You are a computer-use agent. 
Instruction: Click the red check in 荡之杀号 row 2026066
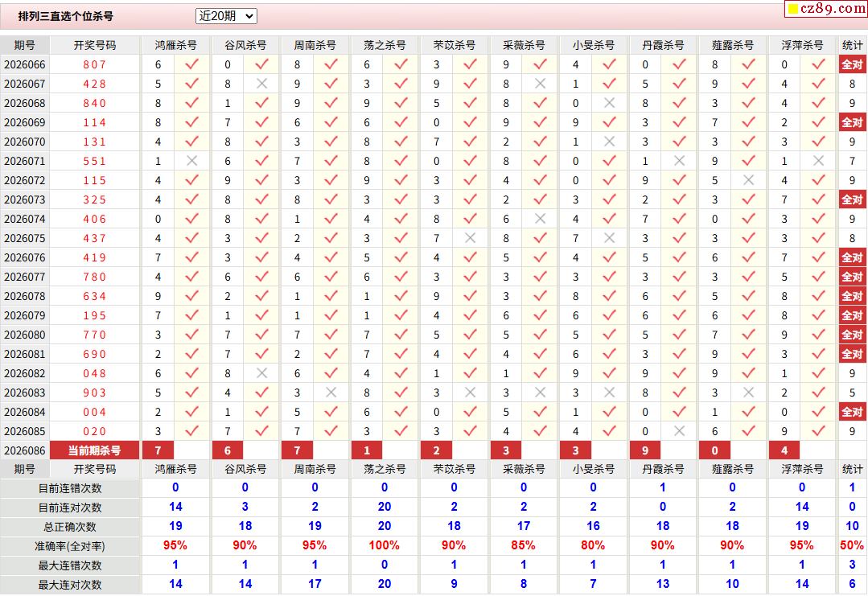pyautogui.click(x=401, y=64)
